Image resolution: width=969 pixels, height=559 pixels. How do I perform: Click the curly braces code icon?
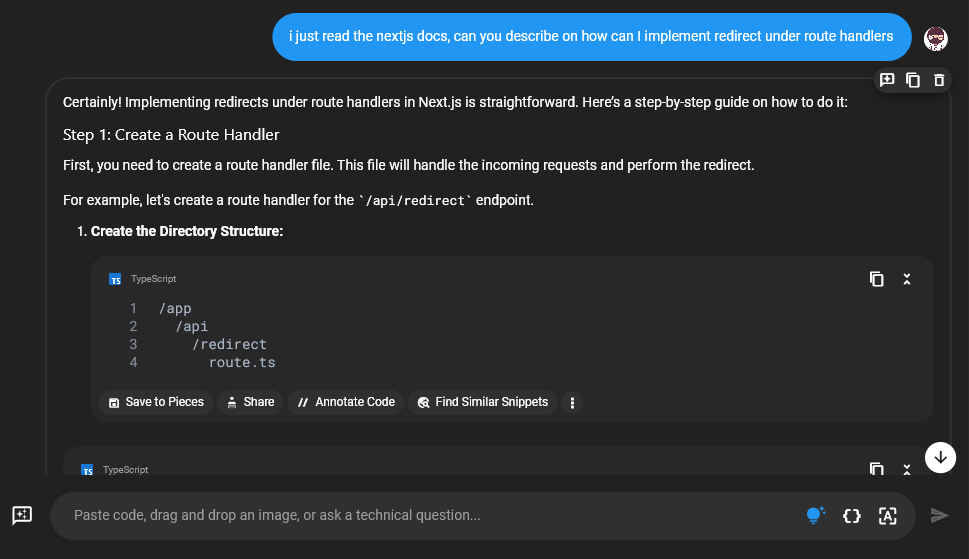[x=852, y=515]
